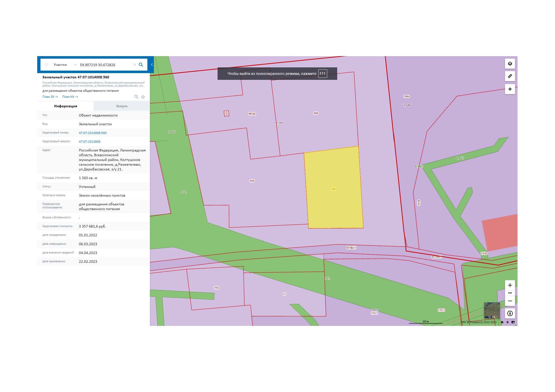Image resolution: width=555 pixels, height=392 pixels.
Task: Click the F11 key hint box
Action: tap(322, 74)
